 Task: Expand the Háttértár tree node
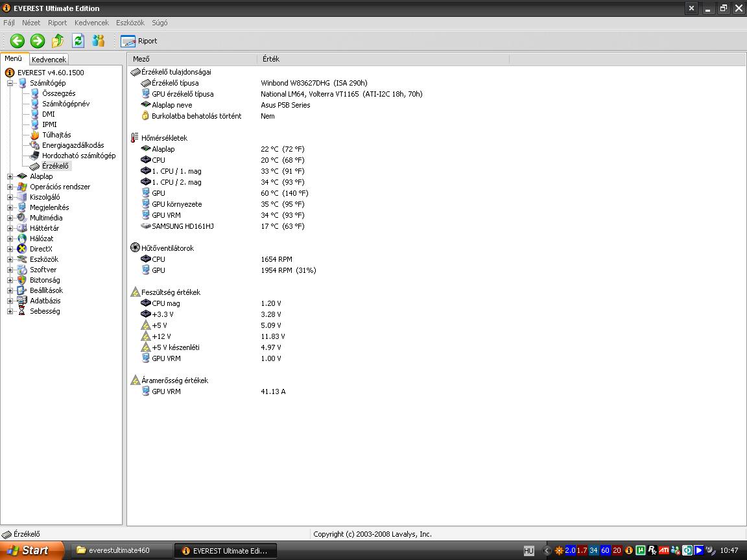(x=10, y=228)
